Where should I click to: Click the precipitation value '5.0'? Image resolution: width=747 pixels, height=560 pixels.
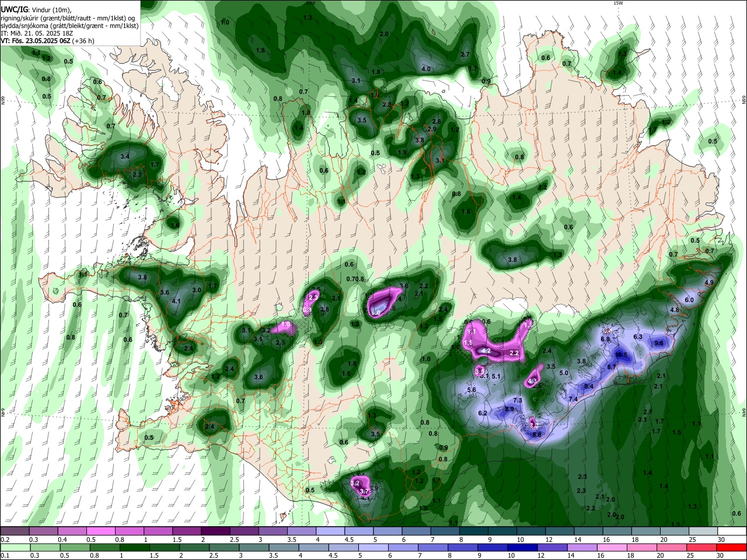point(564,373)
